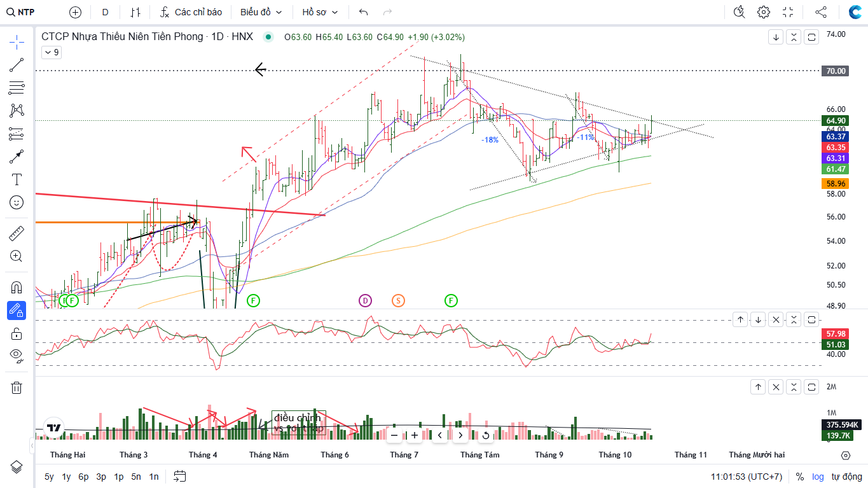Toggle the stay-in-drawing-mode pencil lock
Image resolution: width=868 pixels, height=488 pixels.
tap(17, 310)
